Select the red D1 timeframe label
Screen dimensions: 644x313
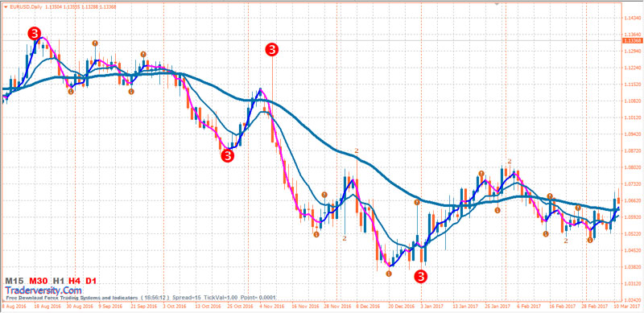click(x=91, y=281)
